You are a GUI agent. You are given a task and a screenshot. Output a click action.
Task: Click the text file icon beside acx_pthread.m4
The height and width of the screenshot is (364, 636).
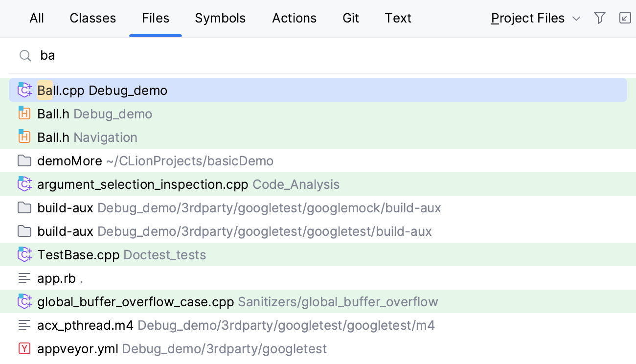click(24, 325)
